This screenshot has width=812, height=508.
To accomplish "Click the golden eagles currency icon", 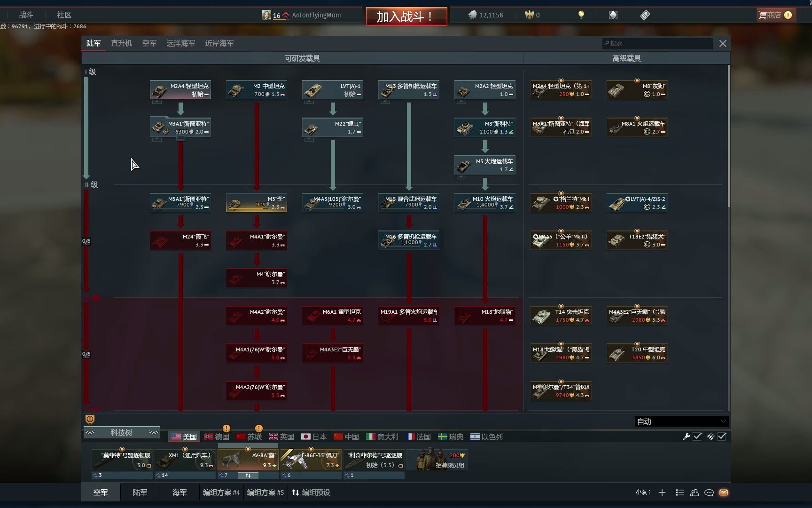I will pos(530,15).
